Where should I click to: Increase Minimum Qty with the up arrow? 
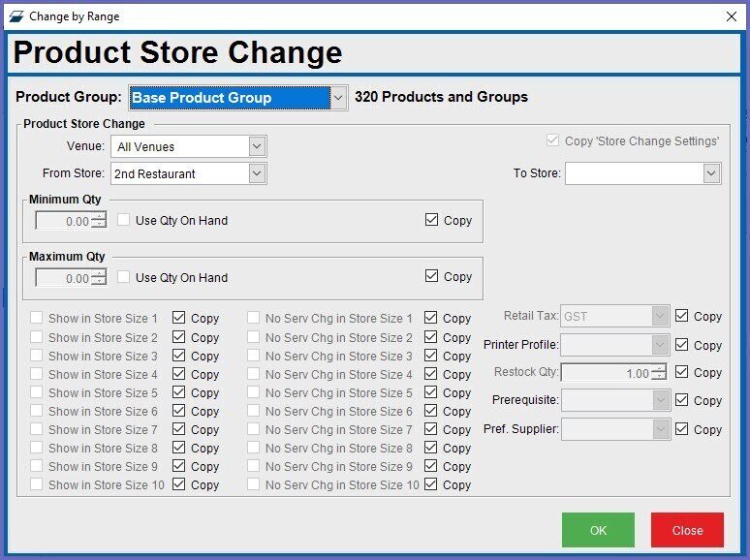click(x=98, y=216)
